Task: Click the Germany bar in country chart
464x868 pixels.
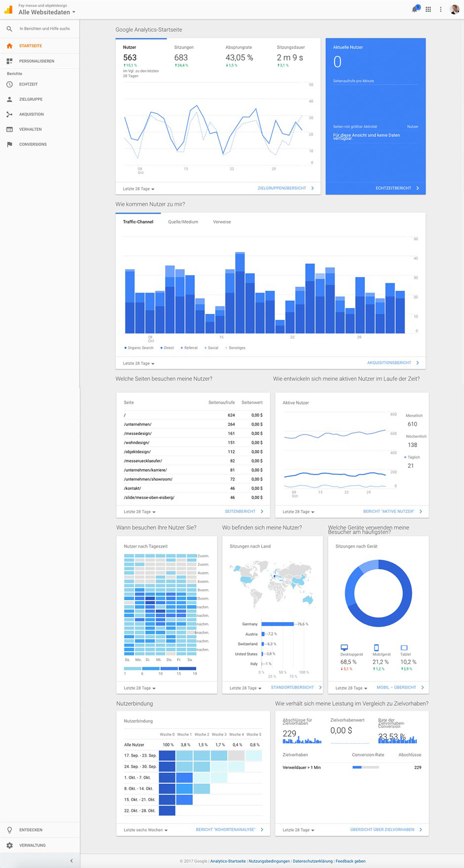Action: point(278,624)
